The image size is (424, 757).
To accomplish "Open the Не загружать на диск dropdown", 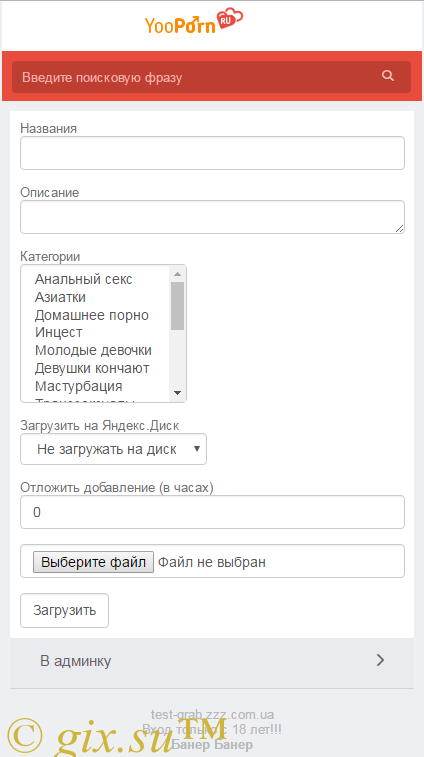I will 113,449.
